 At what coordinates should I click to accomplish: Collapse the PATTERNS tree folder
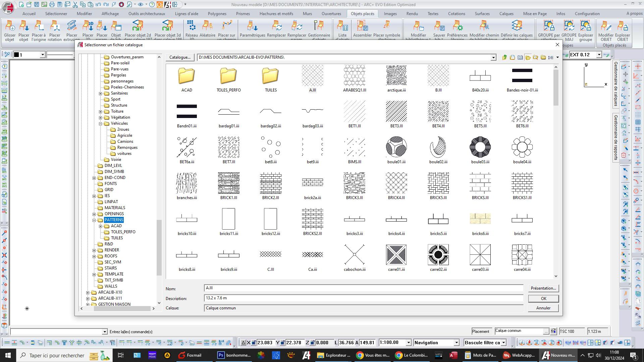click(x=94, y=220)
